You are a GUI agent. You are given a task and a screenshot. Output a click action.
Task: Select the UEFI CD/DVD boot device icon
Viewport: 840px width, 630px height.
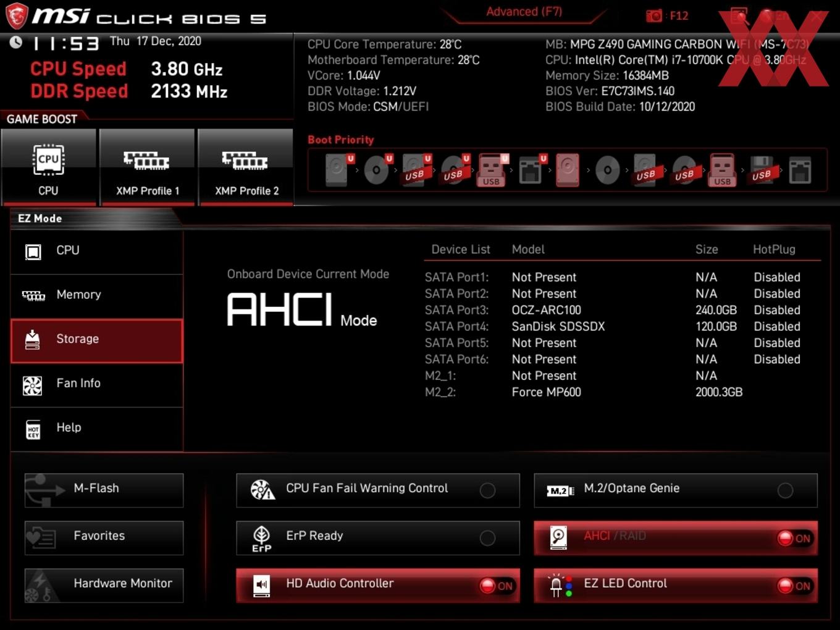376,170
